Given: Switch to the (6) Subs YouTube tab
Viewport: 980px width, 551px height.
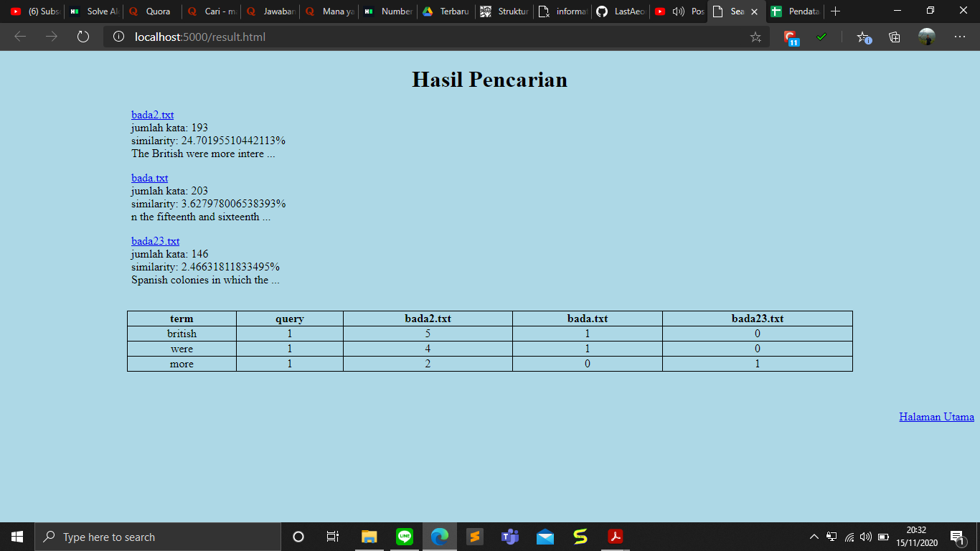Looking at the screenshot, I should pos(34,11).
